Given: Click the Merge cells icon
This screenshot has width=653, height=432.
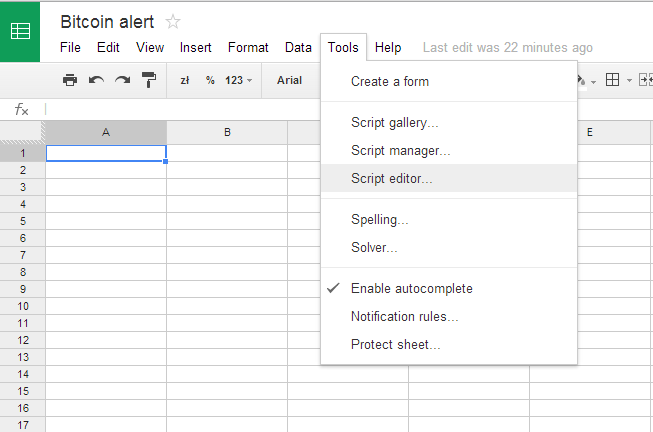Looking at the screenshot, I should click(x=646, y=80).
